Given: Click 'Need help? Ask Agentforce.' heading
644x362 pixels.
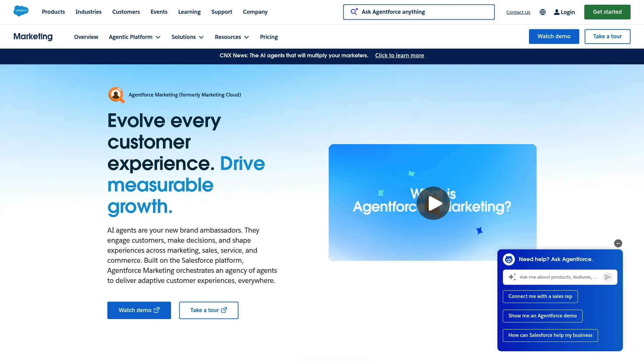Looking at the screenshot, I should [x=555, y=259].
